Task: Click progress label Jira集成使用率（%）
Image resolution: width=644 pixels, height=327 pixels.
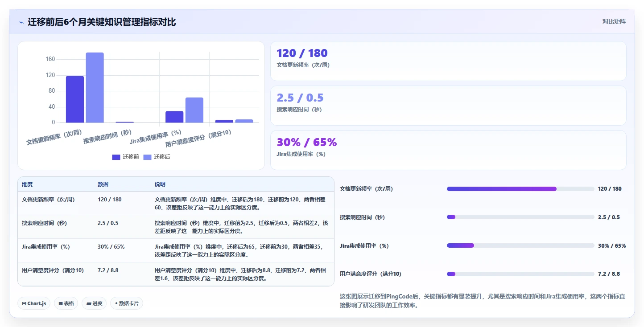Action: (x=364, y=246)
